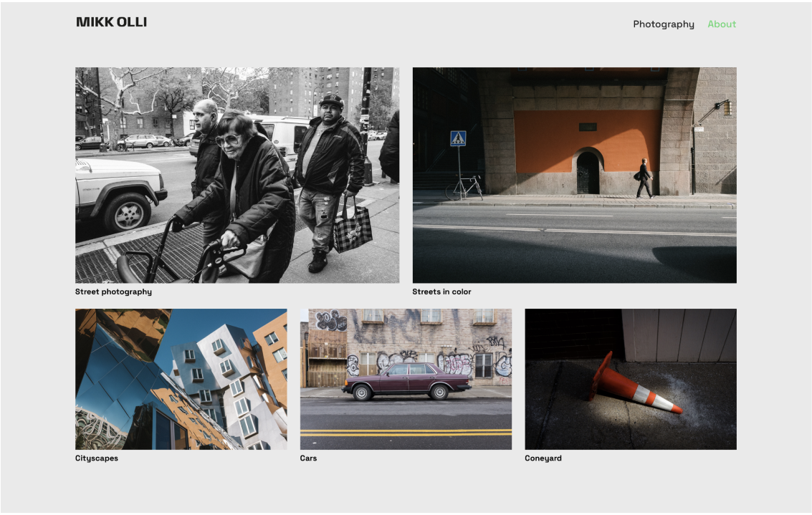Viewport: 812px width, 515px height.
Task: Go to the About page
Action: pyautogui.click(x=722, y=24)
